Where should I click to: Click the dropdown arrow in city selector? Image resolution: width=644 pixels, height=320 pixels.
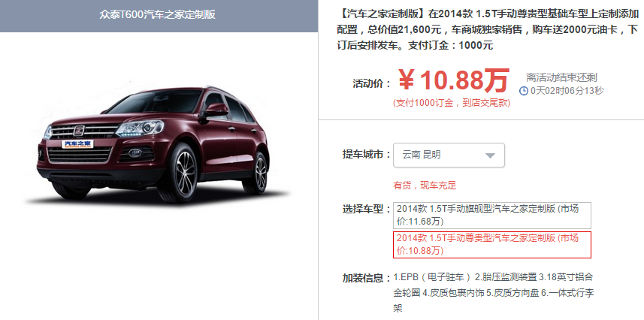coord(490,155)
